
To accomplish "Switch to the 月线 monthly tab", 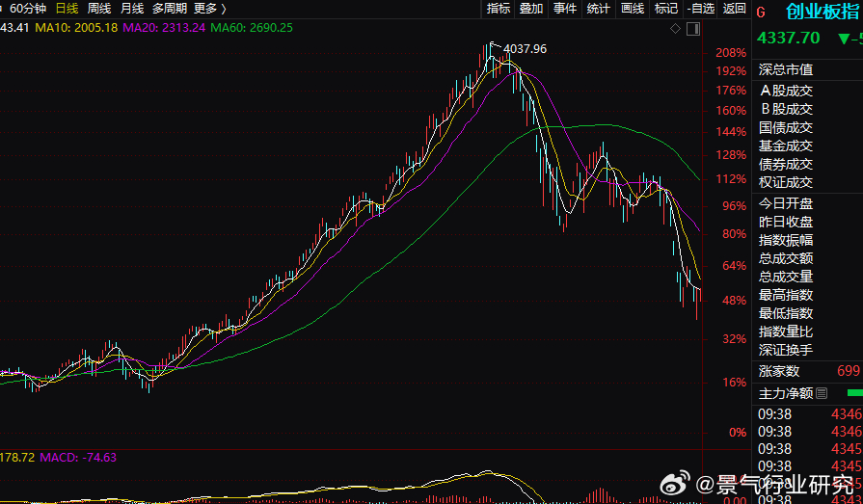I will [x=132, y=9].
